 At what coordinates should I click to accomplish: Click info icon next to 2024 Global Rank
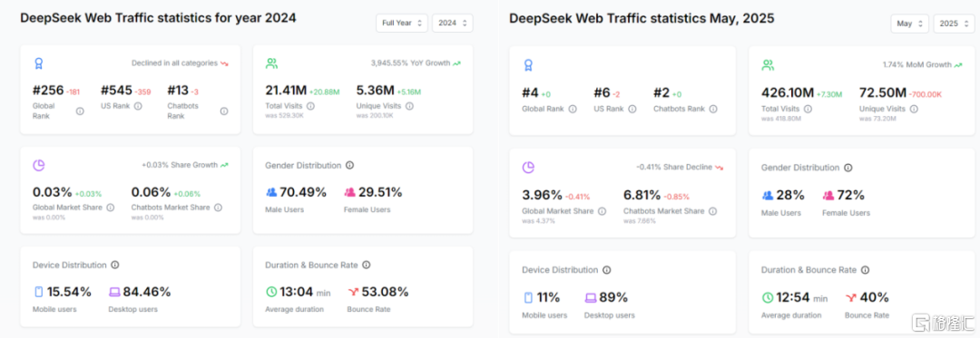coord(80,111)
